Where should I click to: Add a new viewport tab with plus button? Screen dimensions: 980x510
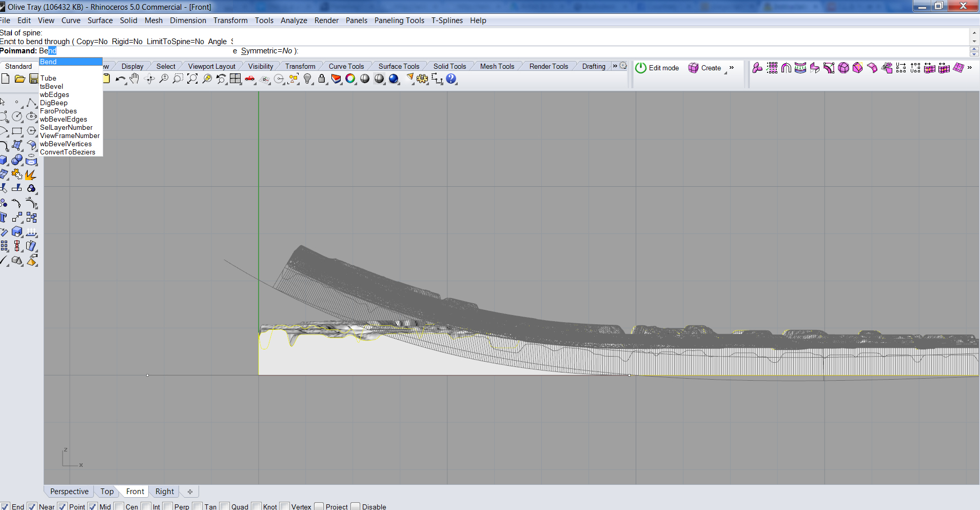point(190,492)
